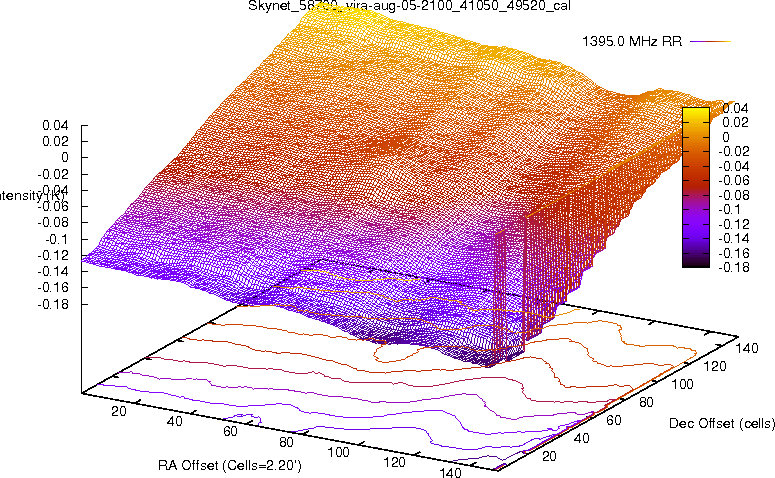775x478 pixels.
Task: Click the 80 tick on Dec Offset axis
Action: [646, 402]
